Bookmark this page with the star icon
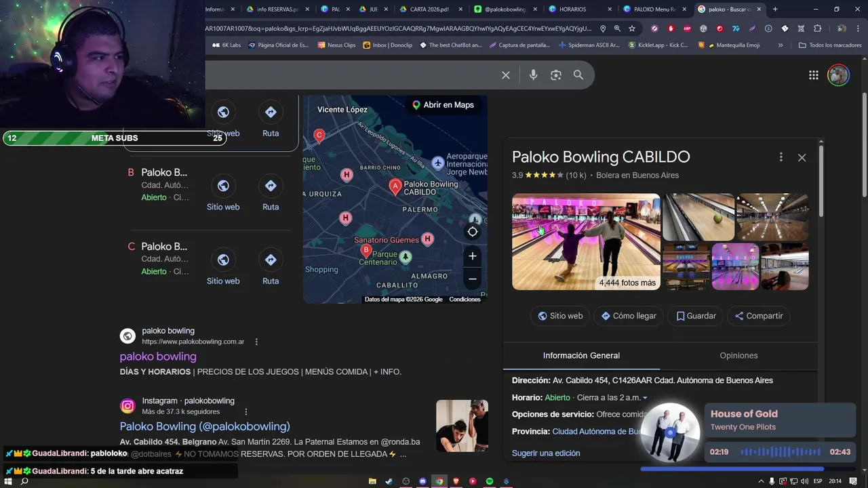Image resolution: width=868 pixels, height=488 pixels. (x=632, y=28)
